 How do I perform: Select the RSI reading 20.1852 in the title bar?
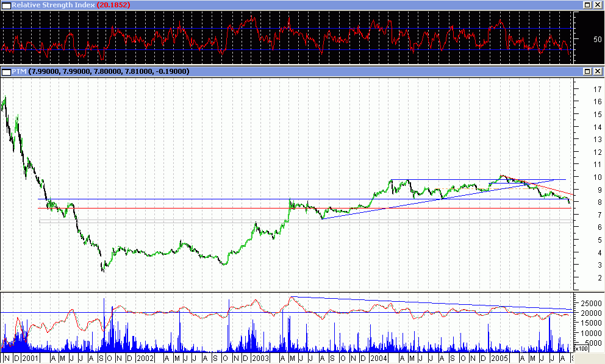(x=113, y=5)
